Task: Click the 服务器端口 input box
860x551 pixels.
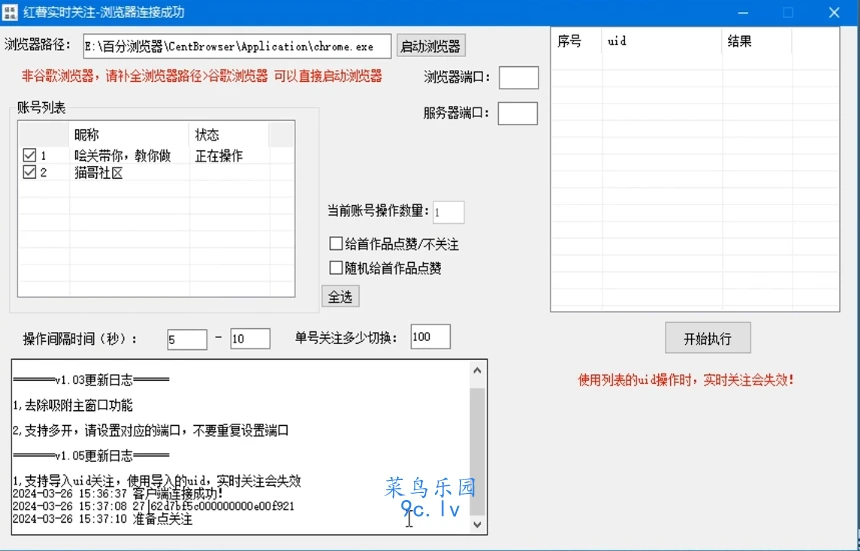Action: click(517, 113)
